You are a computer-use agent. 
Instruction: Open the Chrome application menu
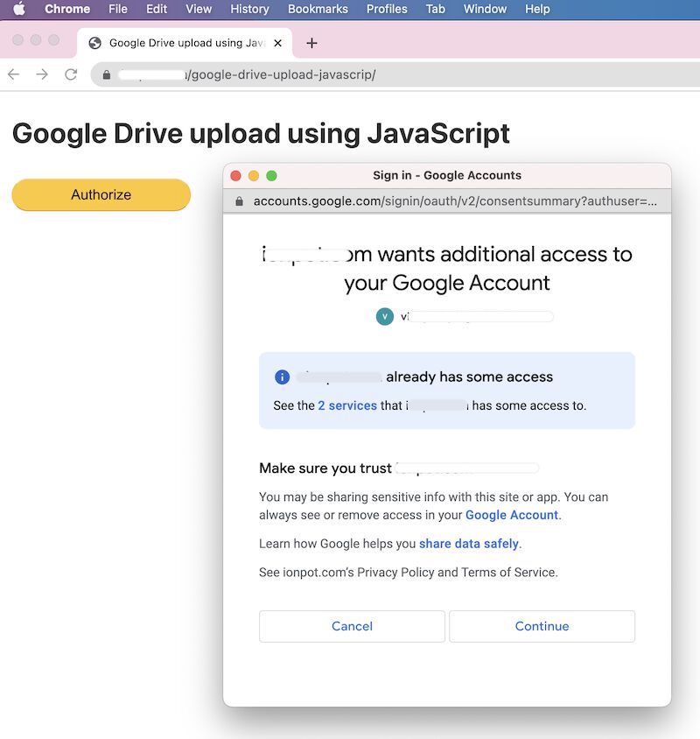tap(67, 9)
